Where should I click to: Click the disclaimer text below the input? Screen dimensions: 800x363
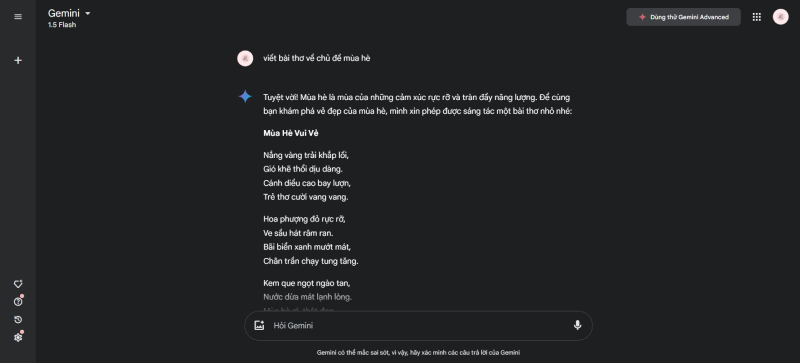click(x=418, y=352)
